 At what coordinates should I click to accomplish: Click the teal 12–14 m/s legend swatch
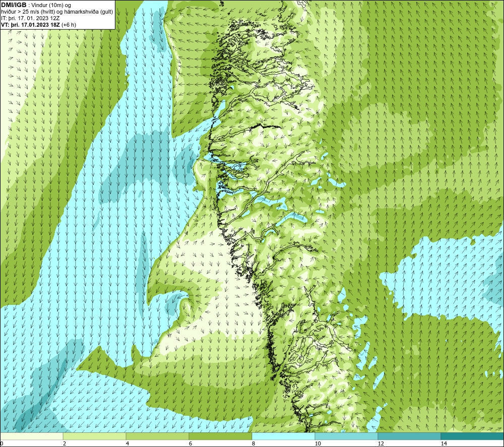(409, 436)
